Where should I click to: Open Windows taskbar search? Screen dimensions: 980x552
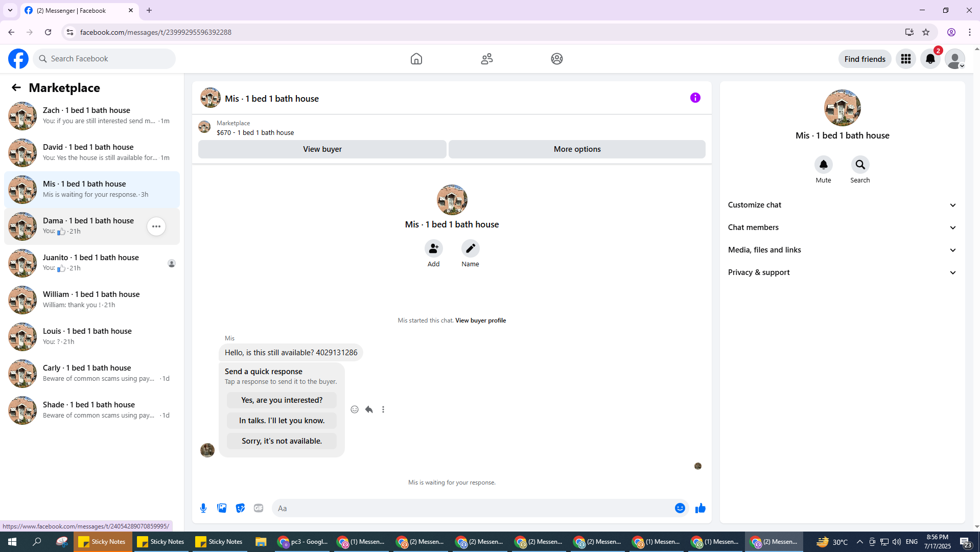[37, 542]
